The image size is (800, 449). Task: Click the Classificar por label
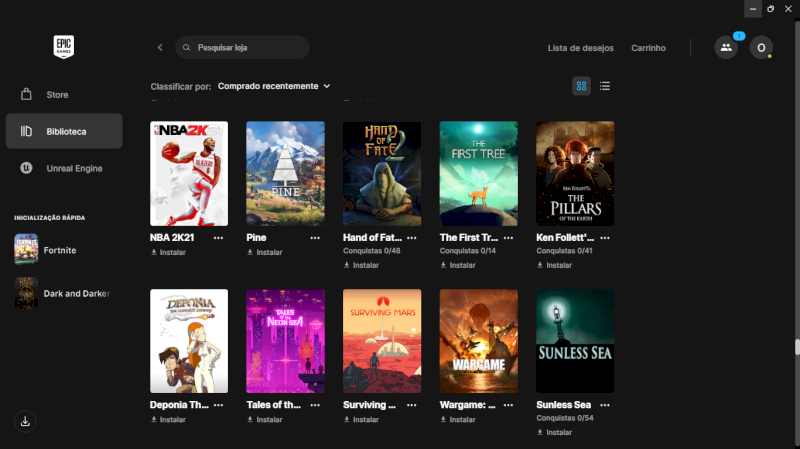coord(181,87)
